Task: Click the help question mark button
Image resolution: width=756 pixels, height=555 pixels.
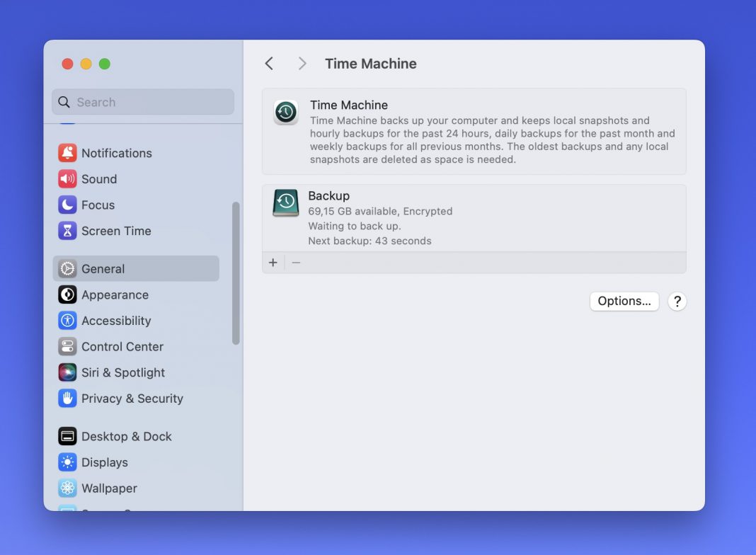Action: 677,301
